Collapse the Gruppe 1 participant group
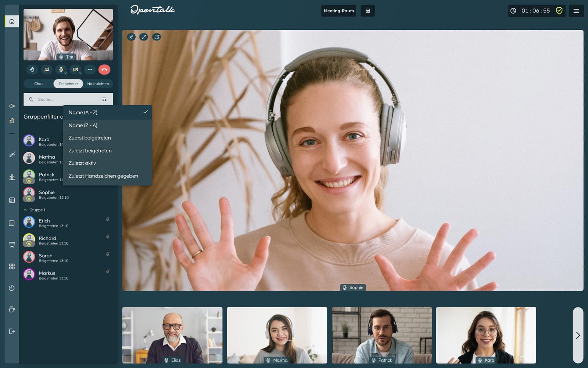 (x=25, y=210)
